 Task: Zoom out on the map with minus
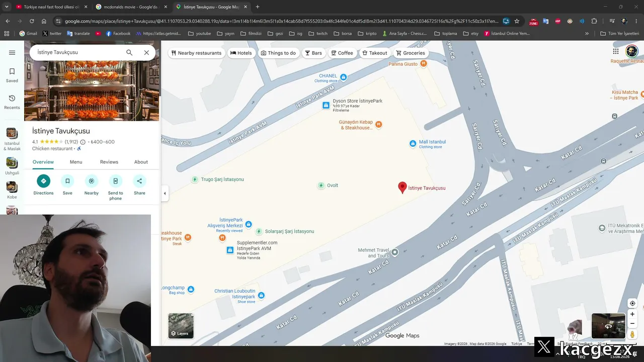click(632, 324)
